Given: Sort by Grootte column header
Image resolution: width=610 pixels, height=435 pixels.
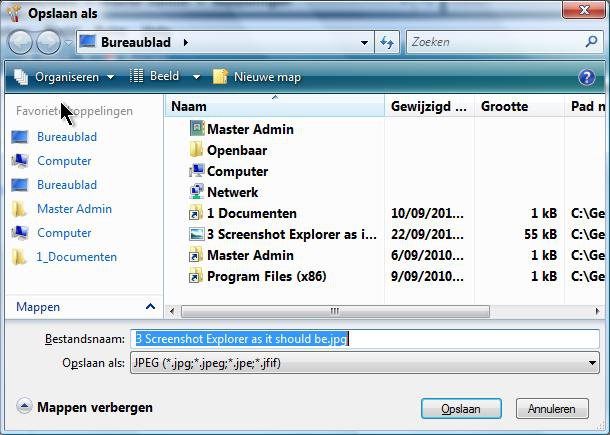Looking at the screenshot, I should coord(519,106).
